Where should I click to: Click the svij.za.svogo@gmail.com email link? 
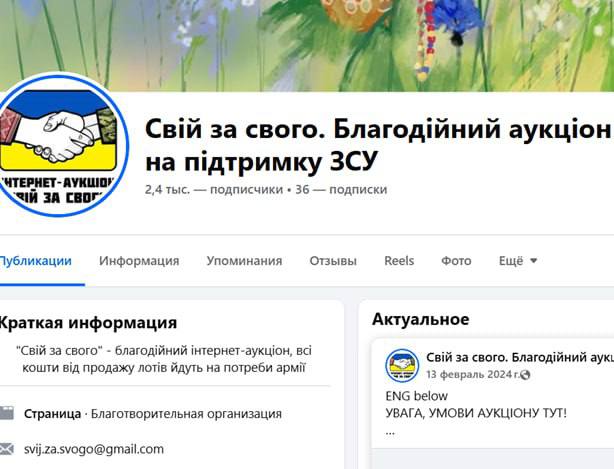point(94,449)
